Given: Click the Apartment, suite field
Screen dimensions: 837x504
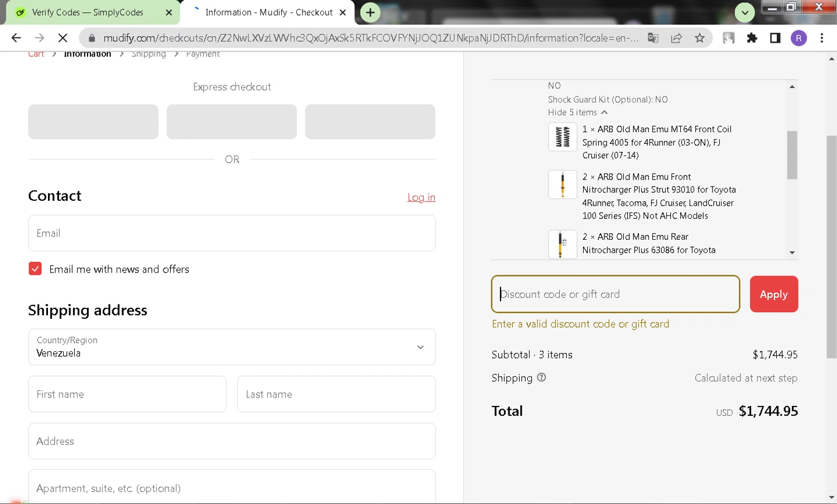Looking at the screenshot, I should pos(232,488).
